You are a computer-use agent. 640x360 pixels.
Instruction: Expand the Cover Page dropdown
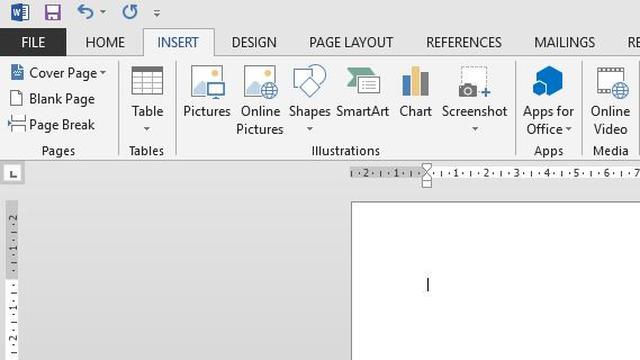coord(103,73)
